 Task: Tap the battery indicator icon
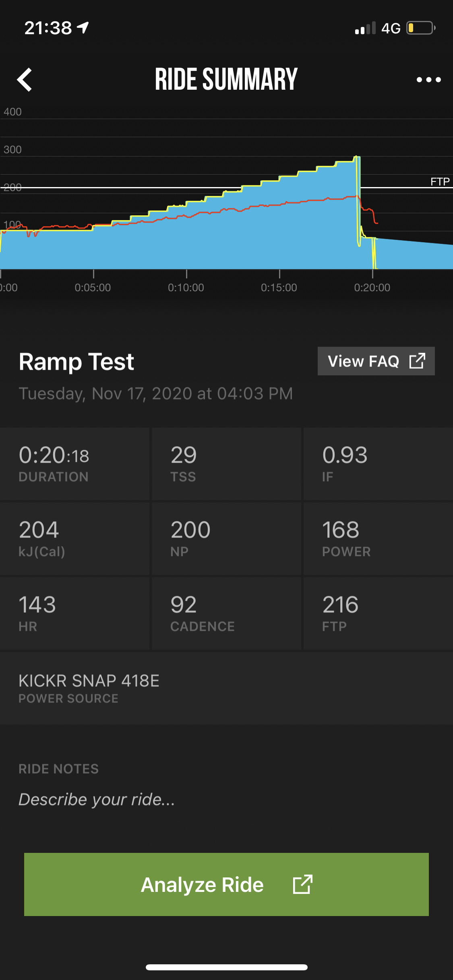(420, 28)
